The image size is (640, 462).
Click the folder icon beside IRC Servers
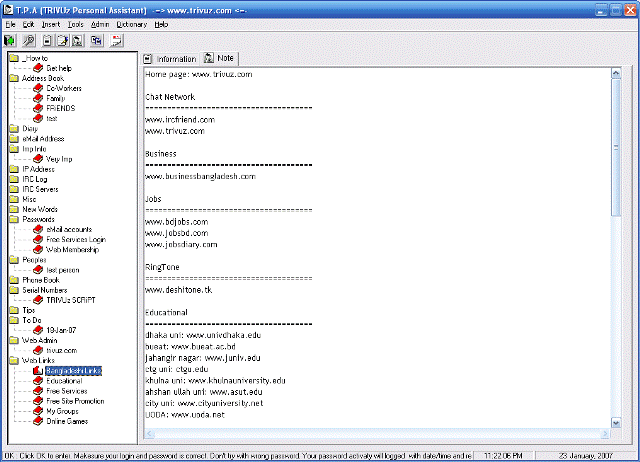coord(14,189)
